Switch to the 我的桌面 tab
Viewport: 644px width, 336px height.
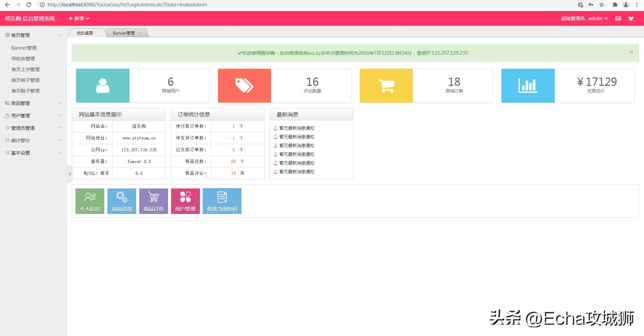tap(85, 33)
